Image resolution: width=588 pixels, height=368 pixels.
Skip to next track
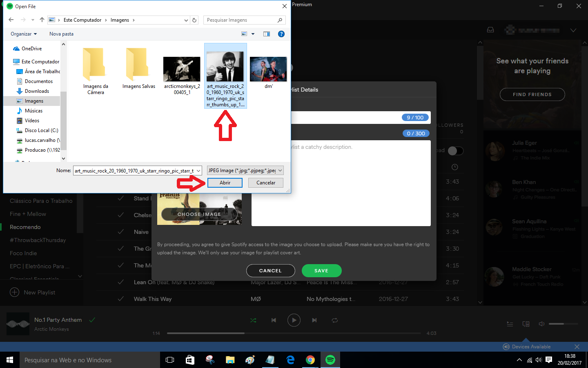tap(314, 320)
